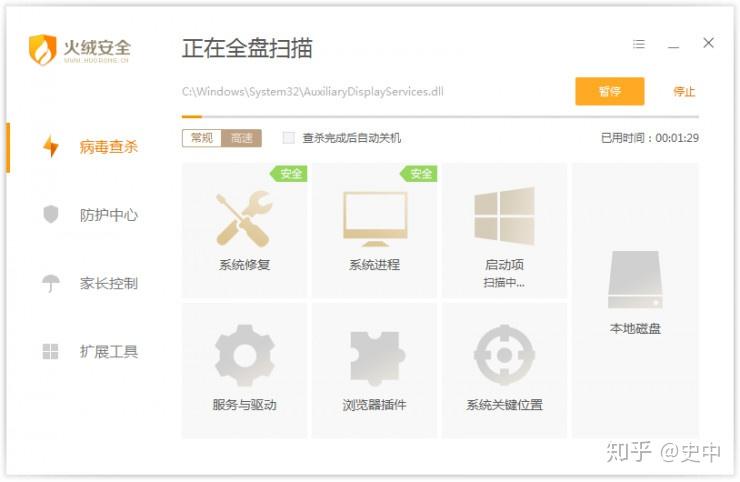Image resolution: width=740 pixels, height=482 pixels.
Task: Click the 本地磁盘 label
Action: [x=635, y=329]
